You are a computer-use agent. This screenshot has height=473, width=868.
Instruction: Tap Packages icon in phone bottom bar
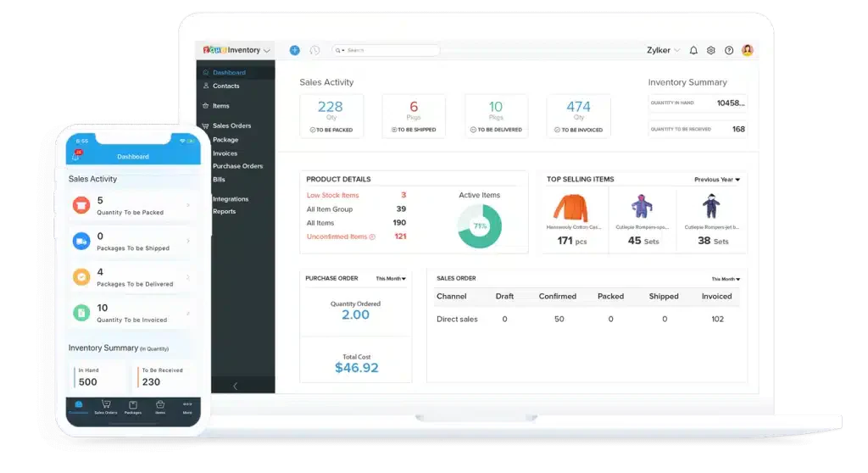click(133, 407)
